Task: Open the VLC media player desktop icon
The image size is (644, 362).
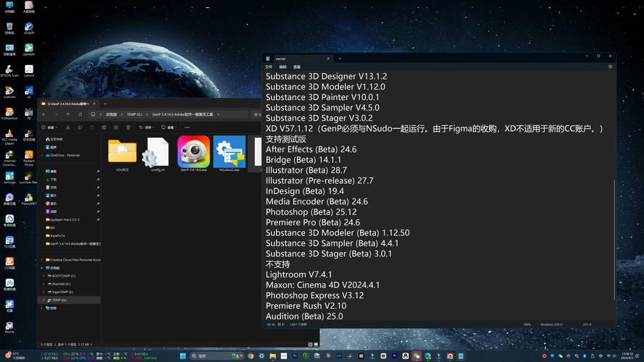Action: (9, 137)
